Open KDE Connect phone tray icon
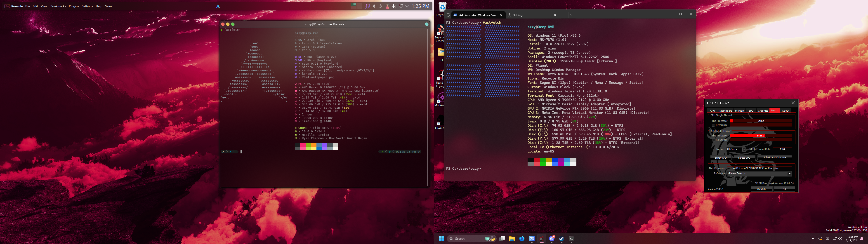The height and width of the screenshot is (244, 868). tap(387, 6)
